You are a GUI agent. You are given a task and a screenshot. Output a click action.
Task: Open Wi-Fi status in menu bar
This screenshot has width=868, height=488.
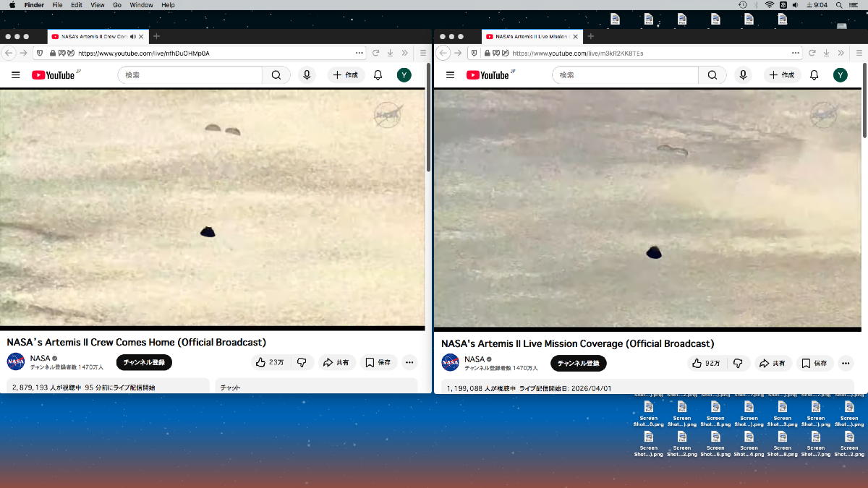(770, 5)
